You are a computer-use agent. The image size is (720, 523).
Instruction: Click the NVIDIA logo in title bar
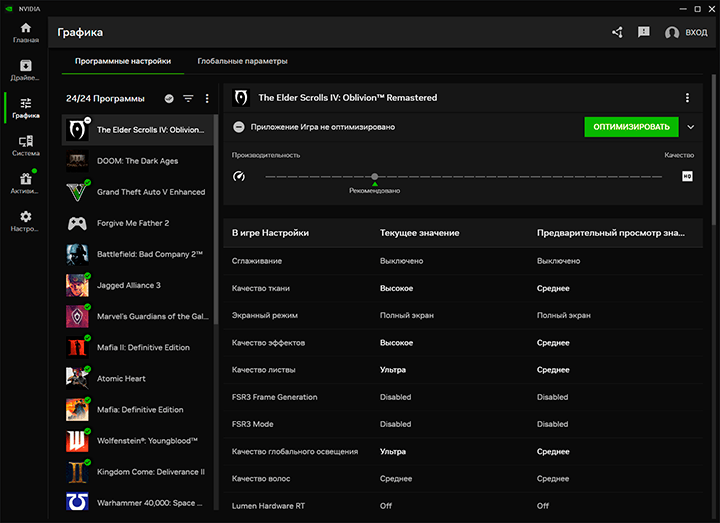click(x=9, y=9)
